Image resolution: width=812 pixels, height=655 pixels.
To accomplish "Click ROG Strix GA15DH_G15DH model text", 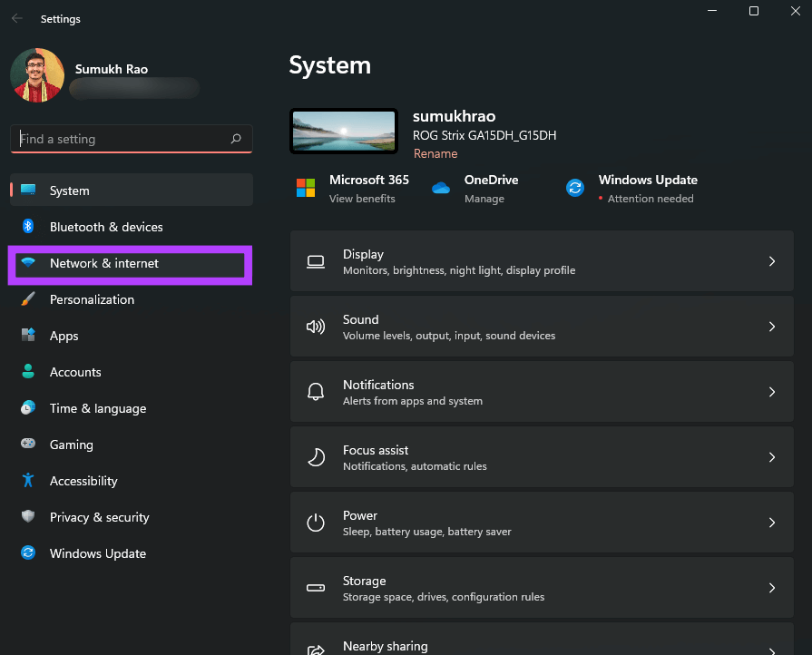I will tap(484, 135).
